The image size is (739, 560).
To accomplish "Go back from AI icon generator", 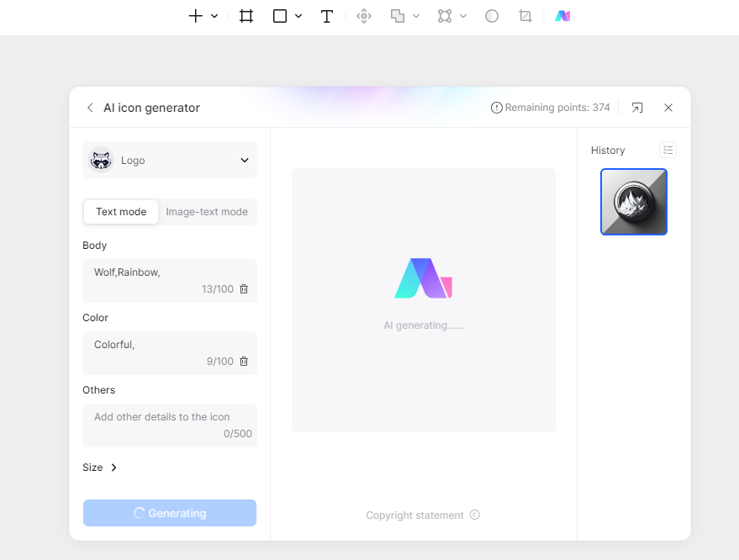I will (x=90, y=108).
